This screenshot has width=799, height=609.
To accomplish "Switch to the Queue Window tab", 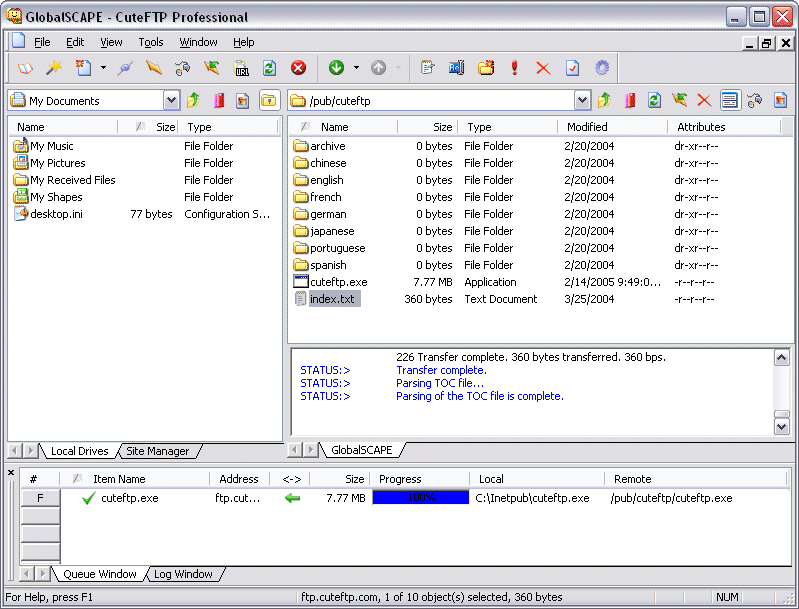I will (x=100, y=574).
